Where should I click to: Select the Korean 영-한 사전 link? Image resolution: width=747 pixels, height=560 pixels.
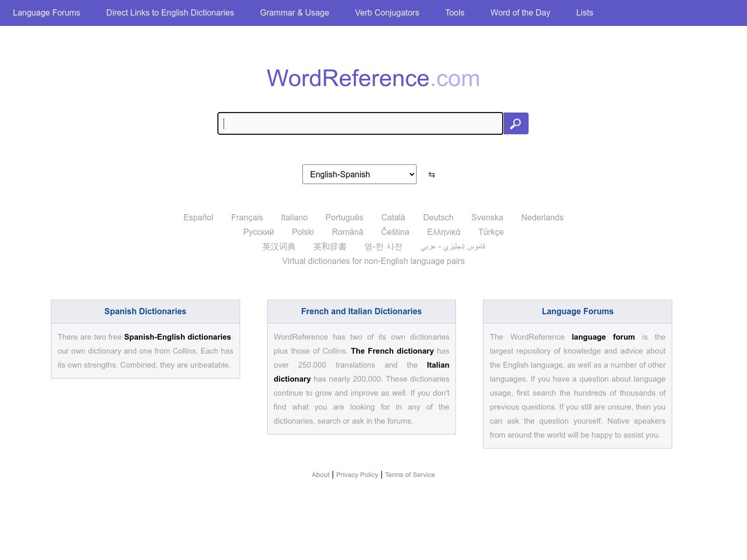[x=383, y=246]
